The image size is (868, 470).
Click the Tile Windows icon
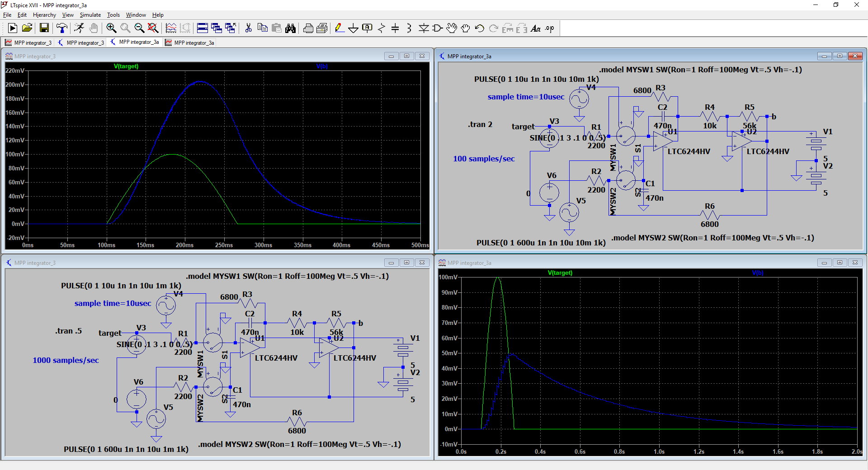tap(203, 28)
